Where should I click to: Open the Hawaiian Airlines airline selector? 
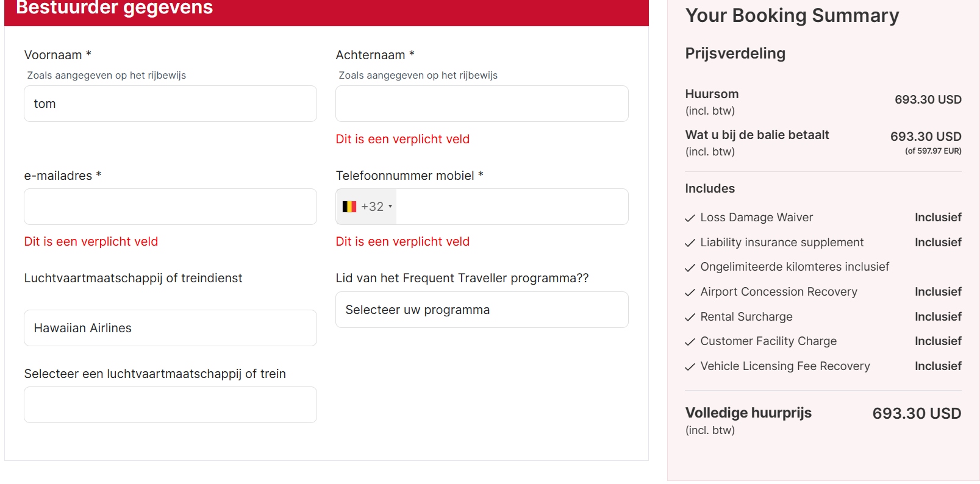pos(170,328)
